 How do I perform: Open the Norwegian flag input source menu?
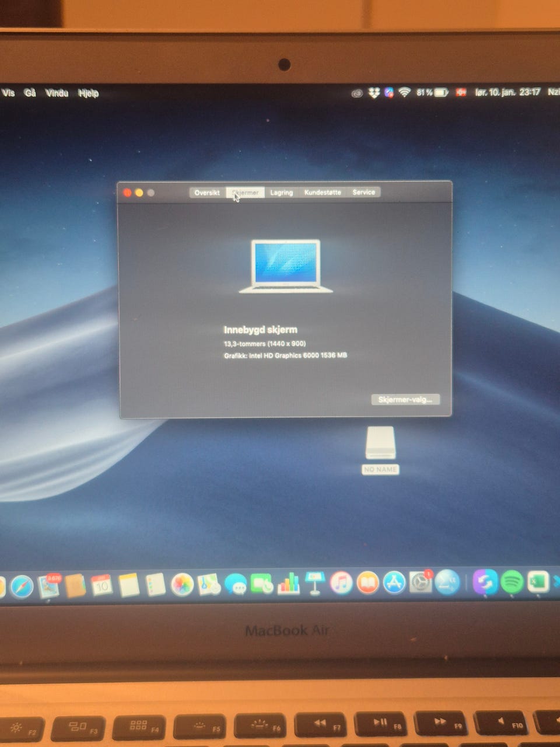pos(461,92)
